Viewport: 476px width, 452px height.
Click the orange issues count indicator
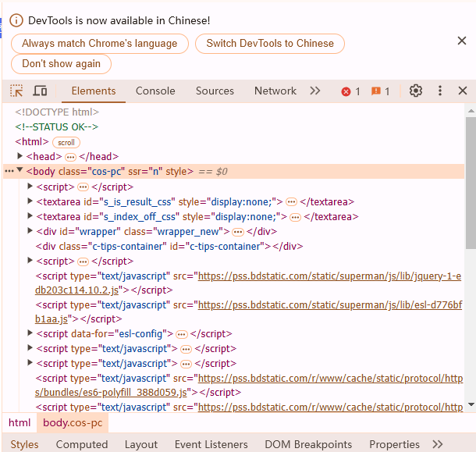click(380, 91)
